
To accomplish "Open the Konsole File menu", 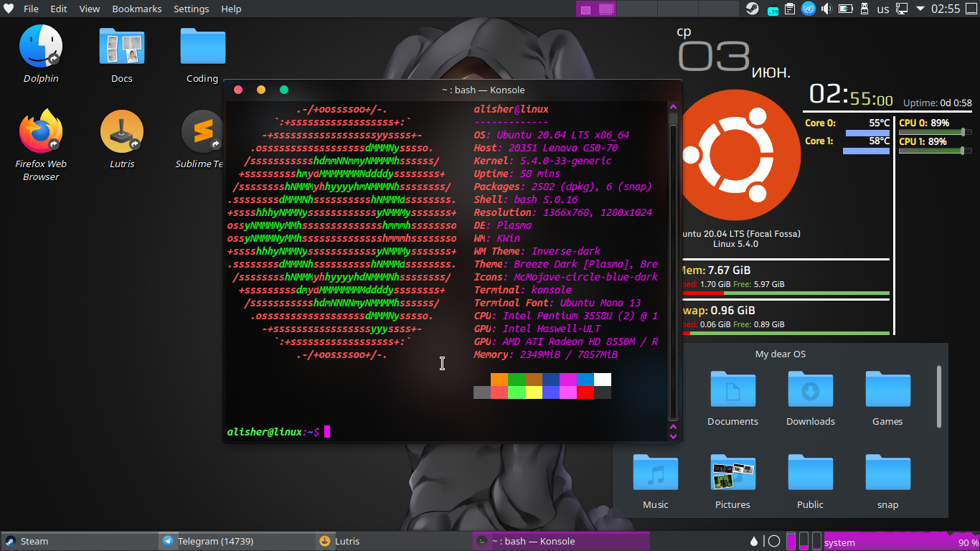I will pyautogui.click(x=31, y=9).
